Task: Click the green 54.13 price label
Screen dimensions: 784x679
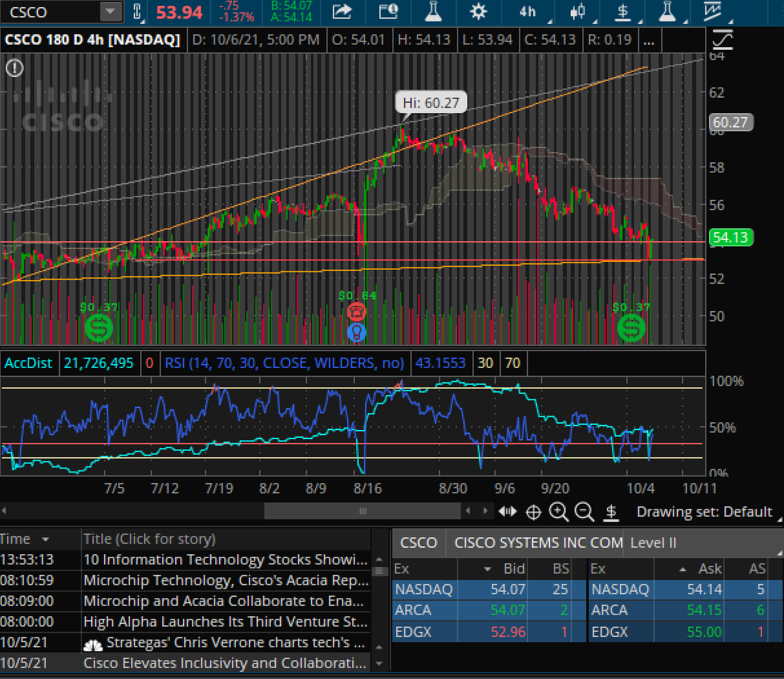Action: click(x=730, y=237)
